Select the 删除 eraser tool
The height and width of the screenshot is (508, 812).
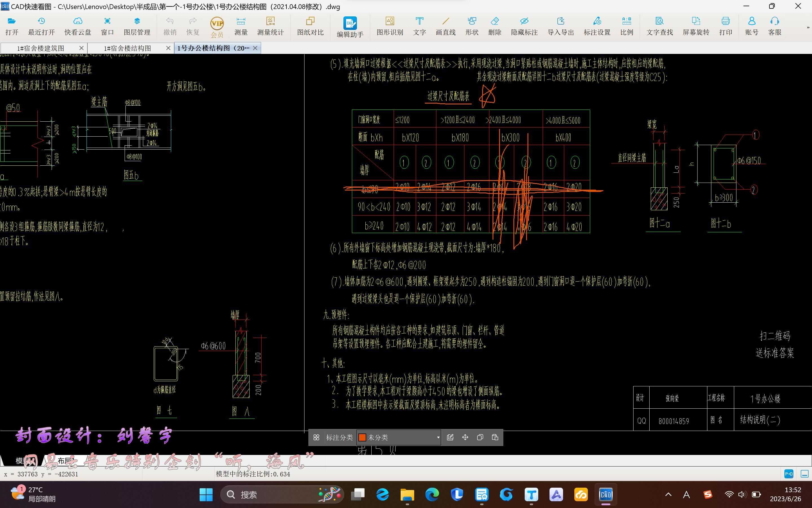tap(495, 26)
